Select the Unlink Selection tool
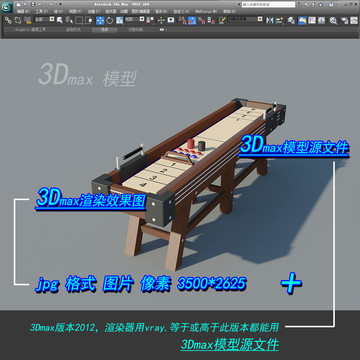Image resolution: width=360 pixels, height=360 pixels. pyautogui.click(x=18, y=20)
